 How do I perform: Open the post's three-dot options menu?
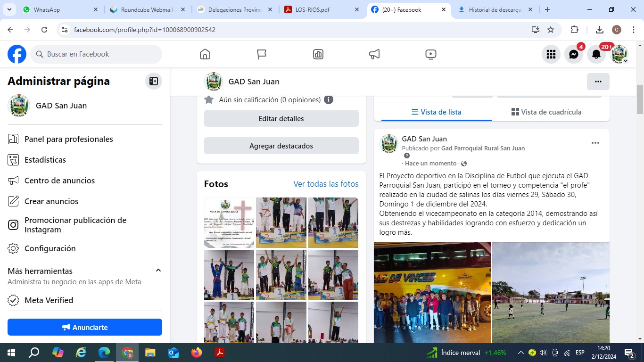[595, 143]
